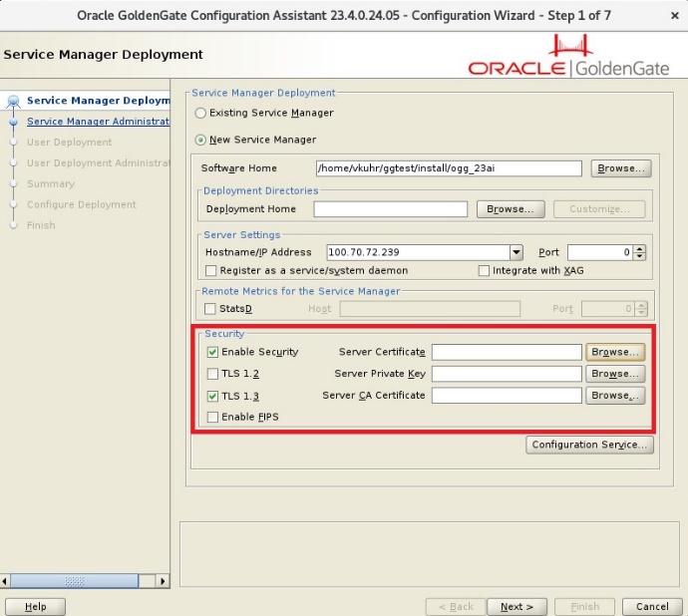Click Server CA Certificate input field
This screenshot has width=688, height=616.
(x=507, y=396)
